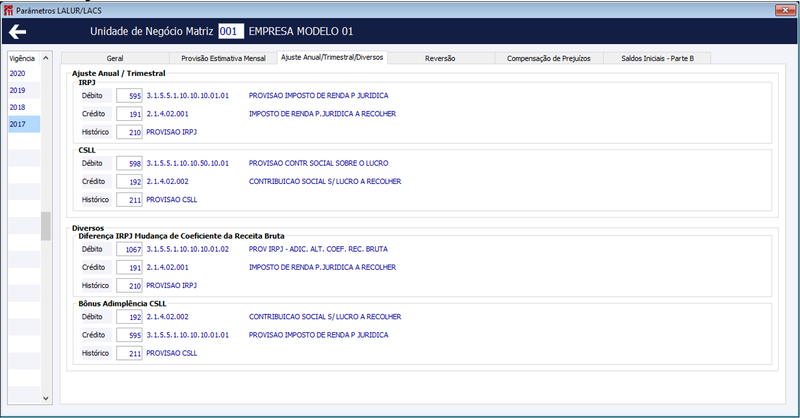
Task: Switch to Provisão Estimativa Mensal tab
Action: 223,58
